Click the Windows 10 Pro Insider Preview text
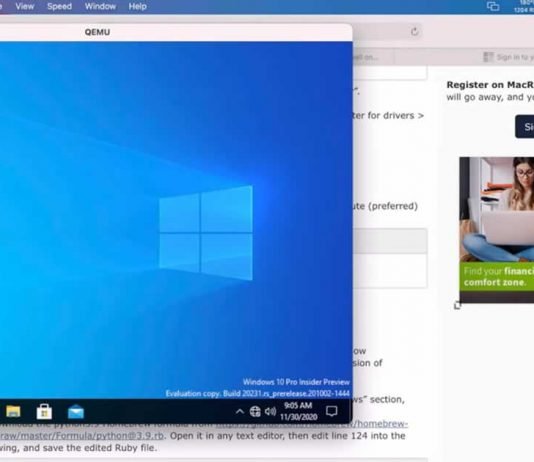This screenshot has height=462, width=534. [x=296, y=382]
